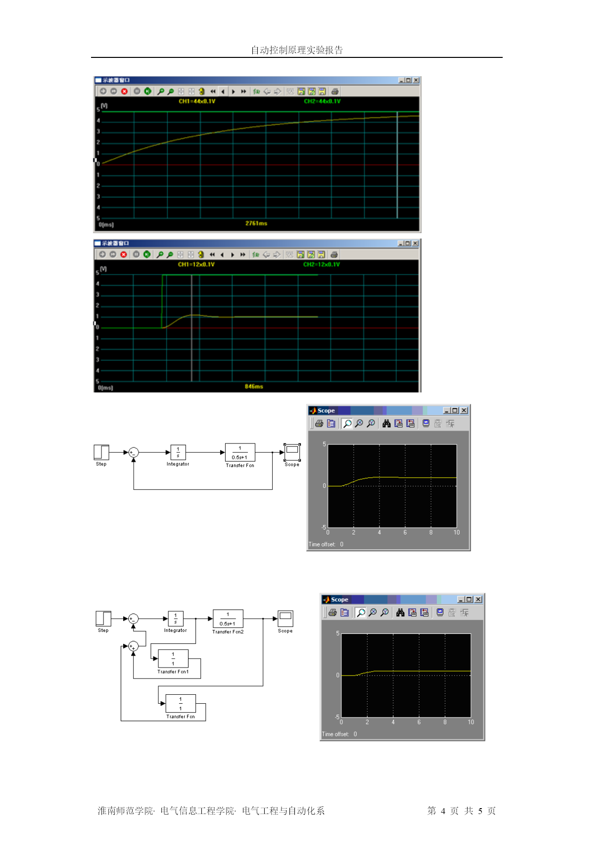Click the step-right arrow in top oscilloscope toolbar

click(x=233, y=92)
